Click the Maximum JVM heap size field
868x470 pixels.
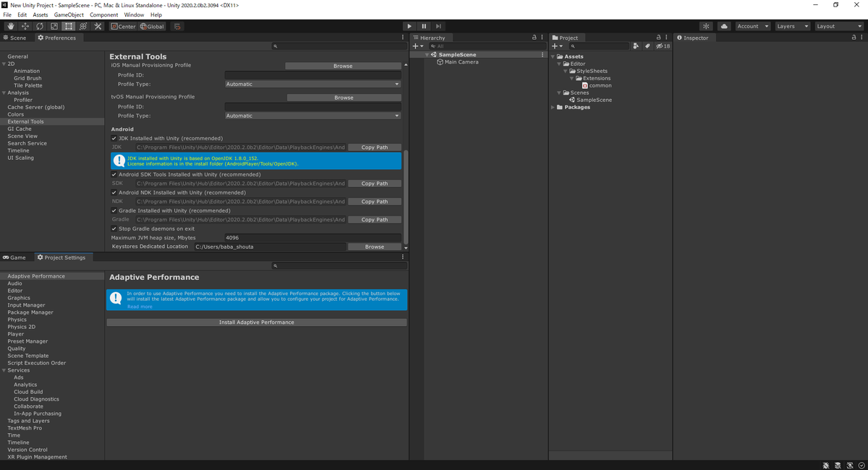pyautogui.click(x=312, y=238)
